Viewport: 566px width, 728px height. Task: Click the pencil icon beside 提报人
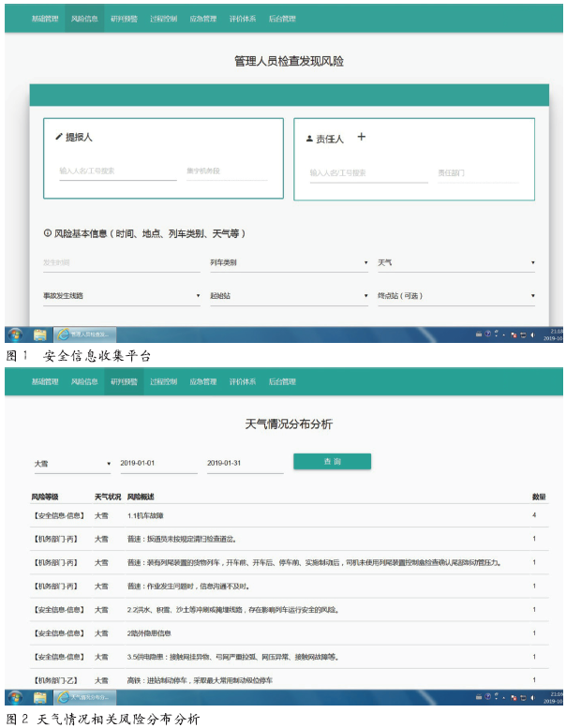(x=58, y=137)
